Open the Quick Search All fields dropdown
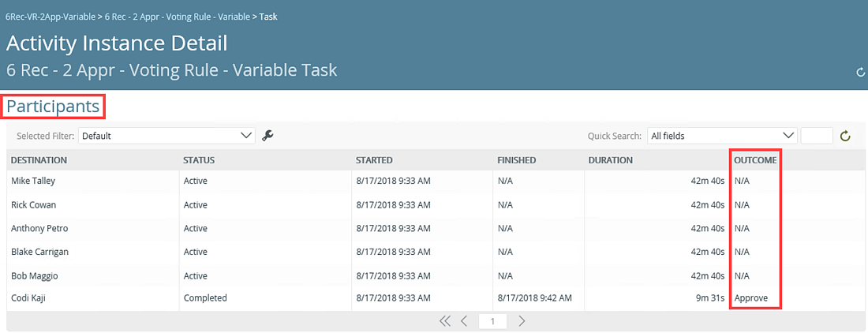Screen dimensions: 868x333 (x=722, y=136)
